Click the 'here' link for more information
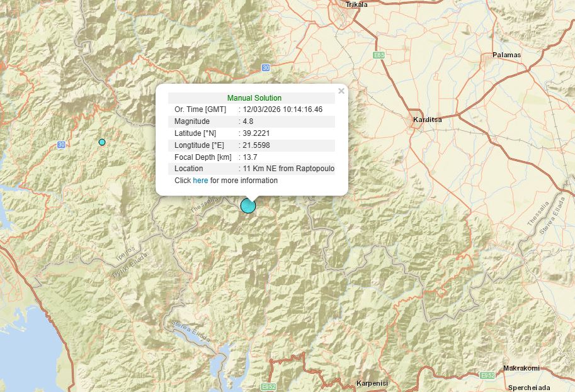This screenshot has width=575, height=392. [200, 181]
